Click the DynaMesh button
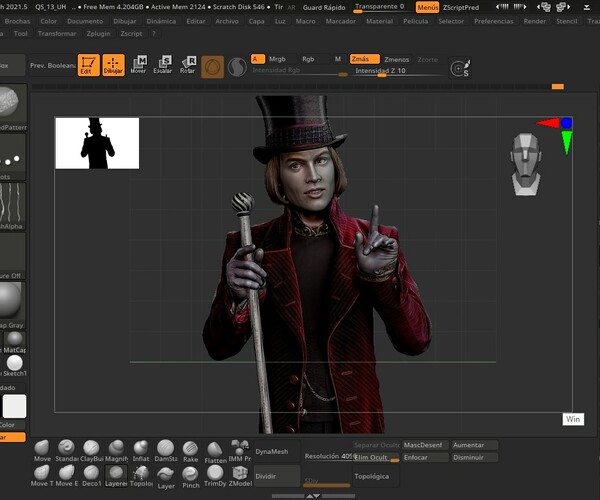The image size is (600, 500). point(277,452)
